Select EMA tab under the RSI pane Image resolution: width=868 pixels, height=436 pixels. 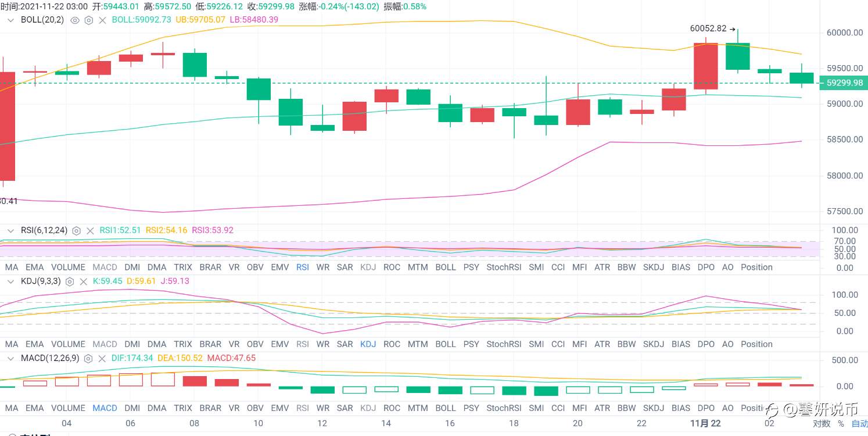(35, 267)
